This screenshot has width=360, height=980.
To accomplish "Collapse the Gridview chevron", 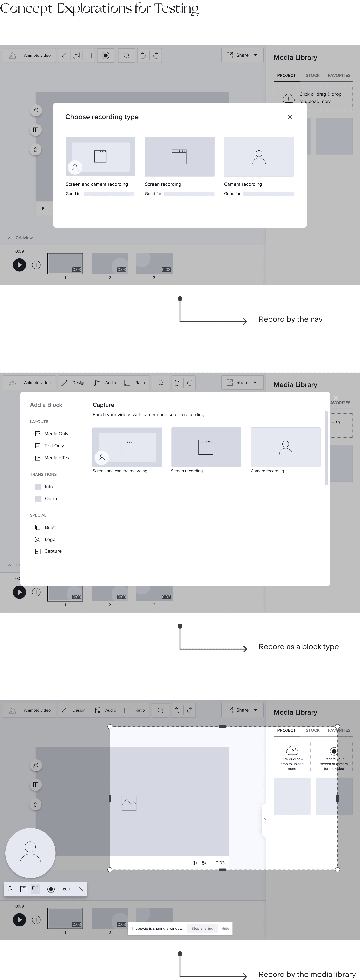I will point(9,238).
